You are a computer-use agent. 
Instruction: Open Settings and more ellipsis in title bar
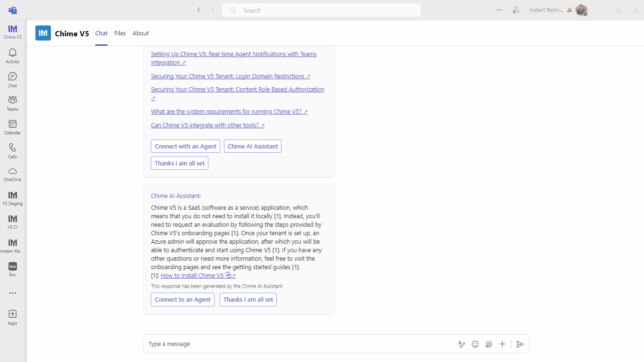(499, 10)
